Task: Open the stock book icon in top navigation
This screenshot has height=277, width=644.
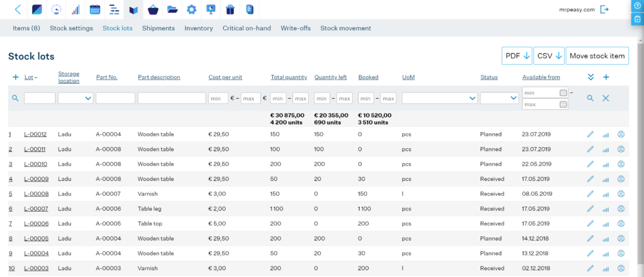Action: tap(133, 9)
